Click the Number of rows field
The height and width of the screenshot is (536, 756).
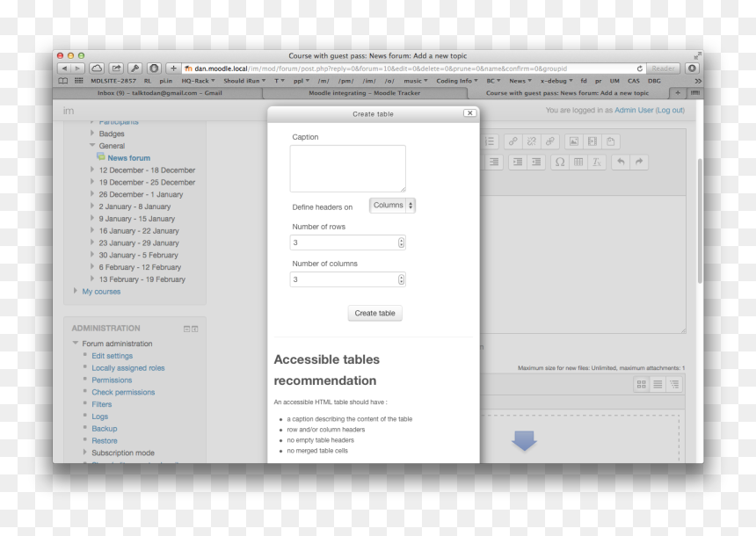(347, 243)
